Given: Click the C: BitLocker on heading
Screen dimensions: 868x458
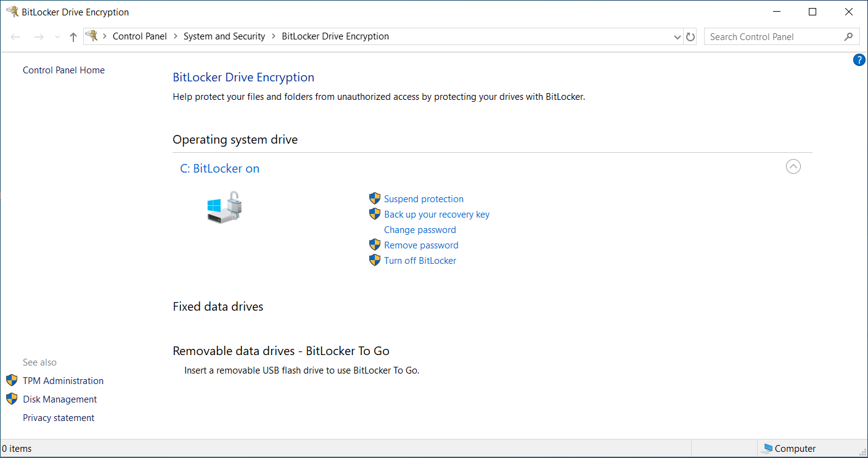Looking at the screenshot, I should pos(219,168).
